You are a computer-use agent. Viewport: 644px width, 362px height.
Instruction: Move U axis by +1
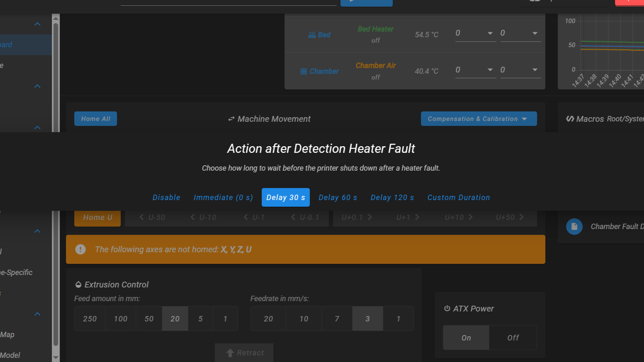point(408,217)
